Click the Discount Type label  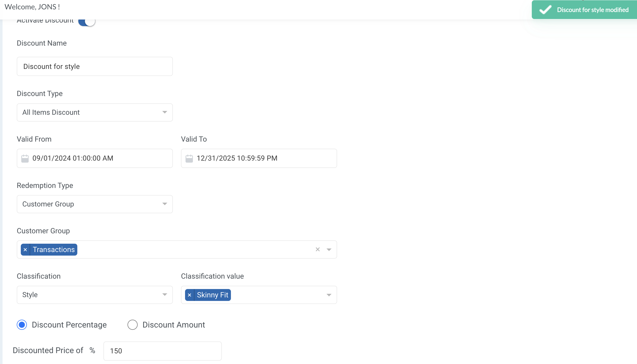click(x=40, y=93)
